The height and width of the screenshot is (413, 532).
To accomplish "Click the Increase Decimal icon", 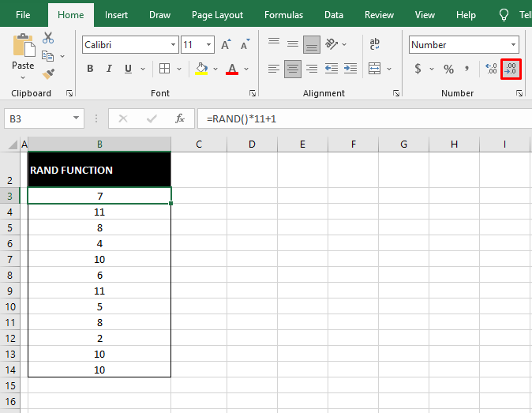I will click(x=491, y=69).
